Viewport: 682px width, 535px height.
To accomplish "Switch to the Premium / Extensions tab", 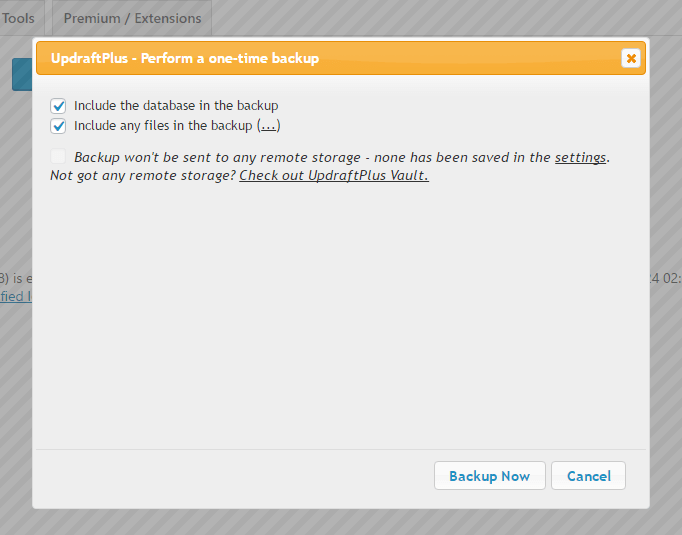I will click(132, 18).
